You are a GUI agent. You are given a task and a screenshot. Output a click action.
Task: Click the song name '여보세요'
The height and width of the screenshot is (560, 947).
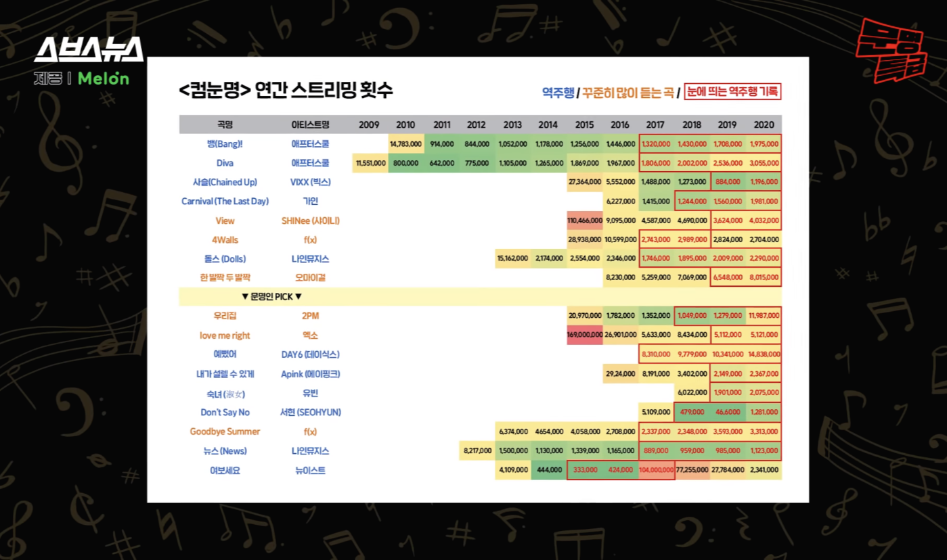click(x=225, y=469)
